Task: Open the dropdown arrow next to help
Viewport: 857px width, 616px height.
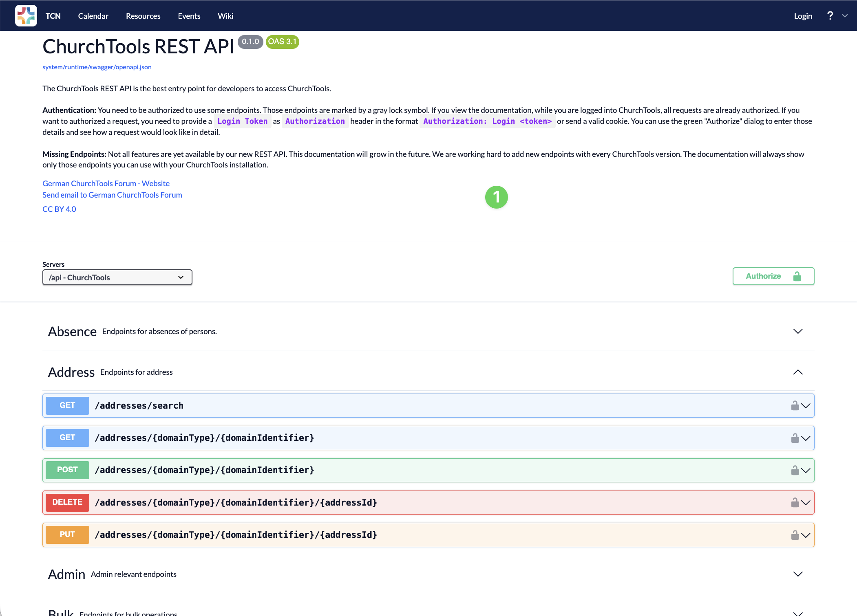Action: pos(845,16)
